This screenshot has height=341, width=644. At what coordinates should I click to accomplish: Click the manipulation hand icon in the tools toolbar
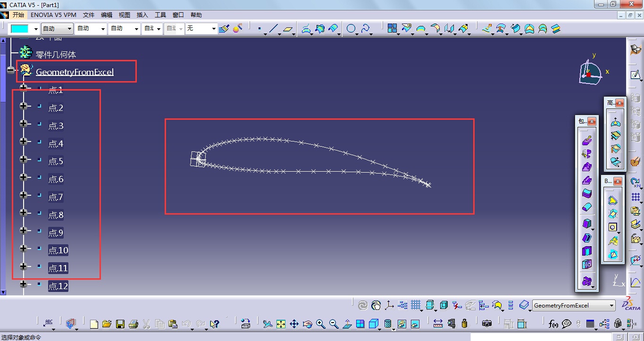pos(376,305)
